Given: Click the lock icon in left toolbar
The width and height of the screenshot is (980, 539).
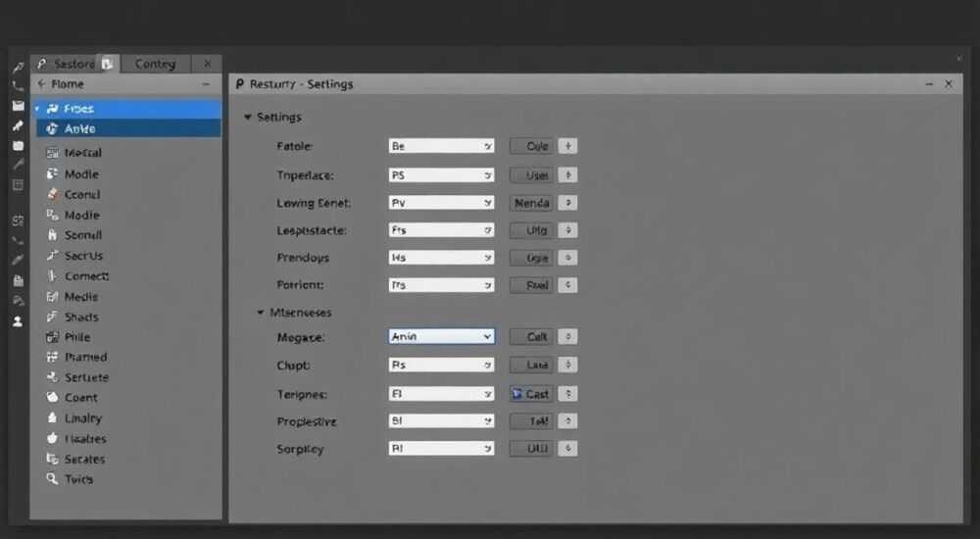Looking at the screenshot, I should pos(18,280).
